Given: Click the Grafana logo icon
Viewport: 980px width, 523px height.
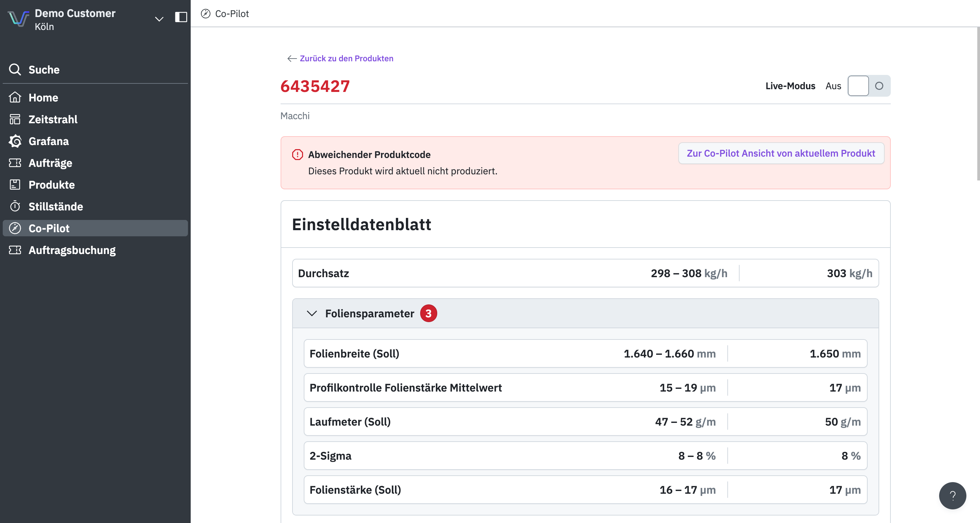Looking at the screenshot, I should pyautogui.click(x=15, y=141).
